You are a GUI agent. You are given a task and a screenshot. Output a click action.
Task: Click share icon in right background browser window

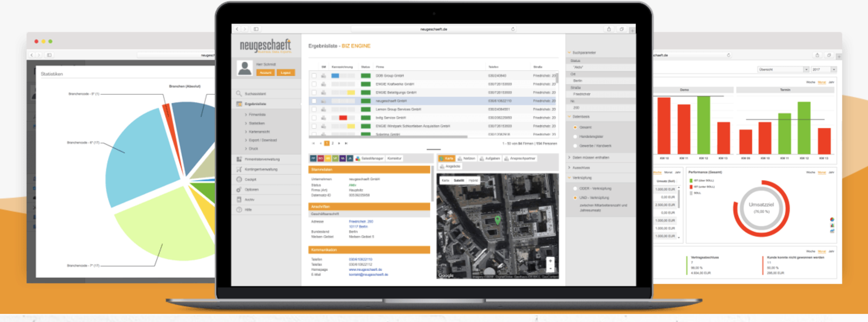coord(817,55)
